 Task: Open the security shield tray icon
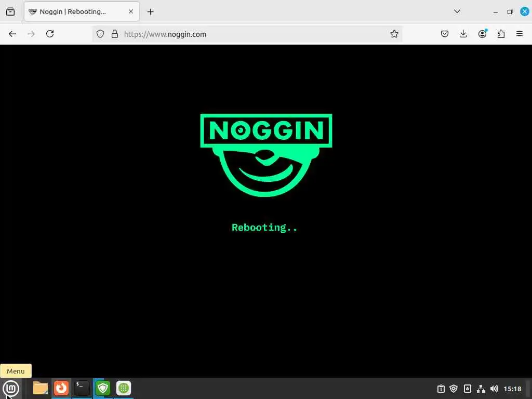click(454, 389)
